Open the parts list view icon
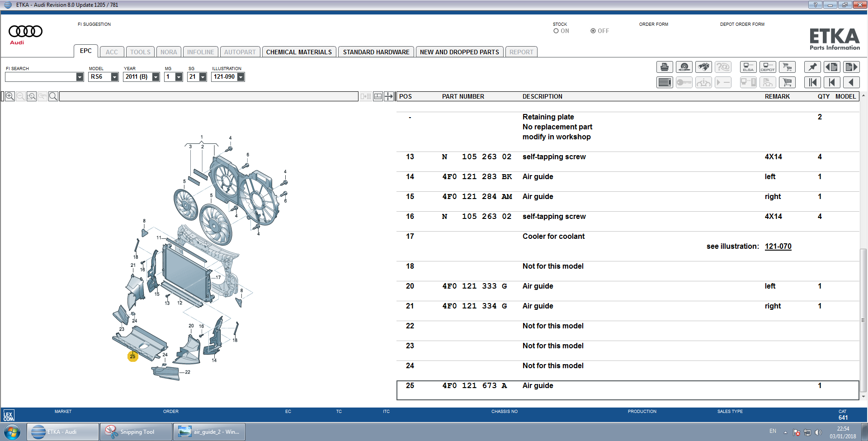 pyautogui.click(x=665, y=82)
